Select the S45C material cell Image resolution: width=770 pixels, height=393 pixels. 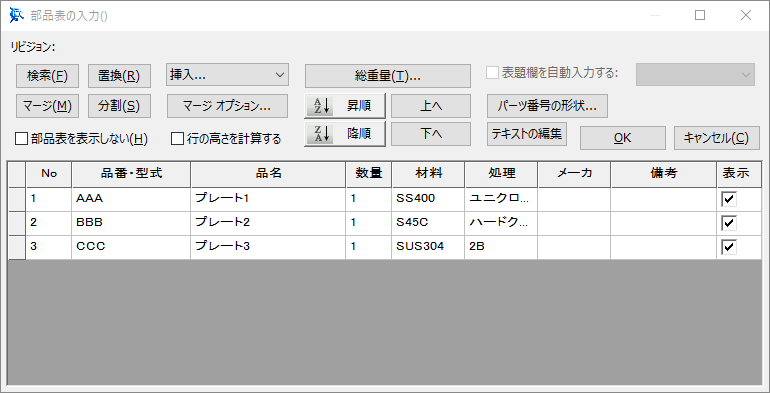(x=428, y=223)
